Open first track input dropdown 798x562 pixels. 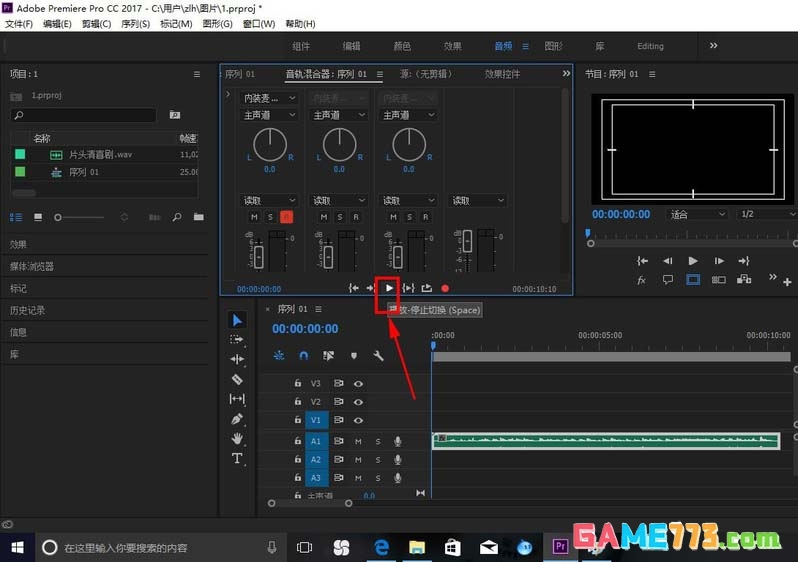268,98
